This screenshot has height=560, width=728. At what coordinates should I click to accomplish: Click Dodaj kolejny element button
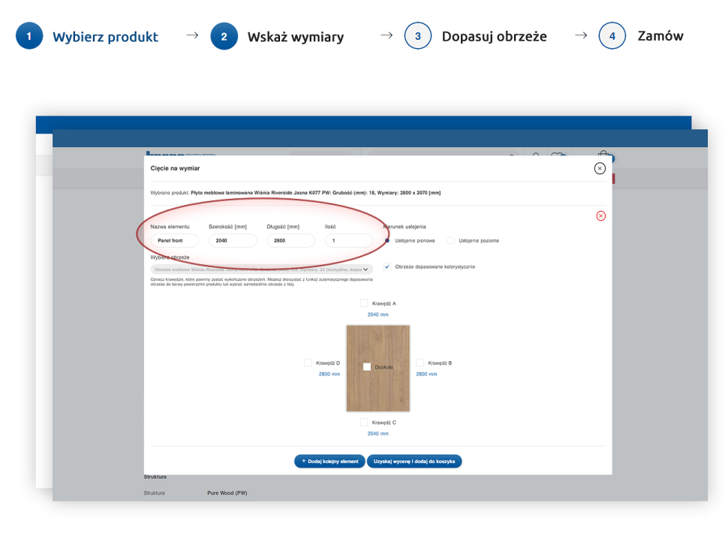tap(329, 461)
